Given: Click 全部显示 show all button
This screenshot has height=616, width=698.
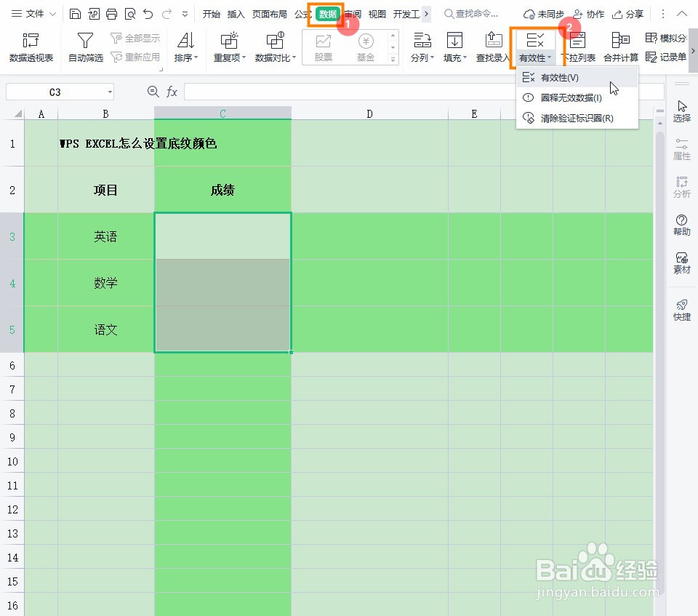Looking at the screenshot, I should (135, 39).
